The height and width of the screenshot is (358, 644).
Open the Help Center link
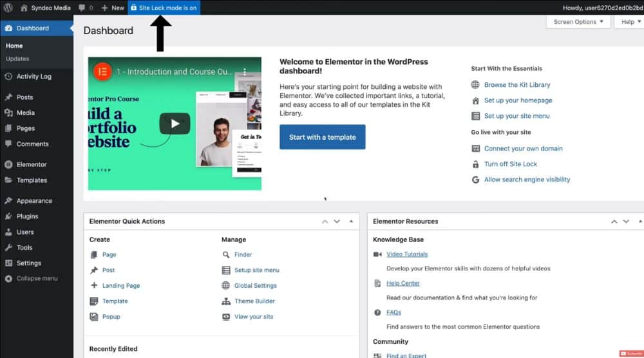coord(403,283)
